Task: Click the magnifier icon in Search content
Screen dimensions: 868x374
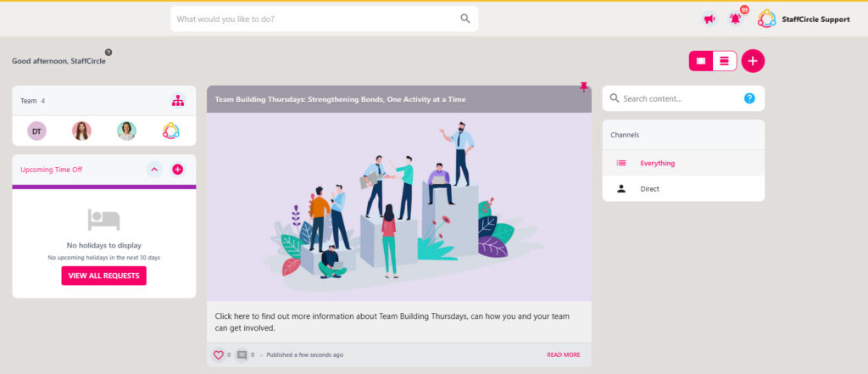Action: [615, 98]
